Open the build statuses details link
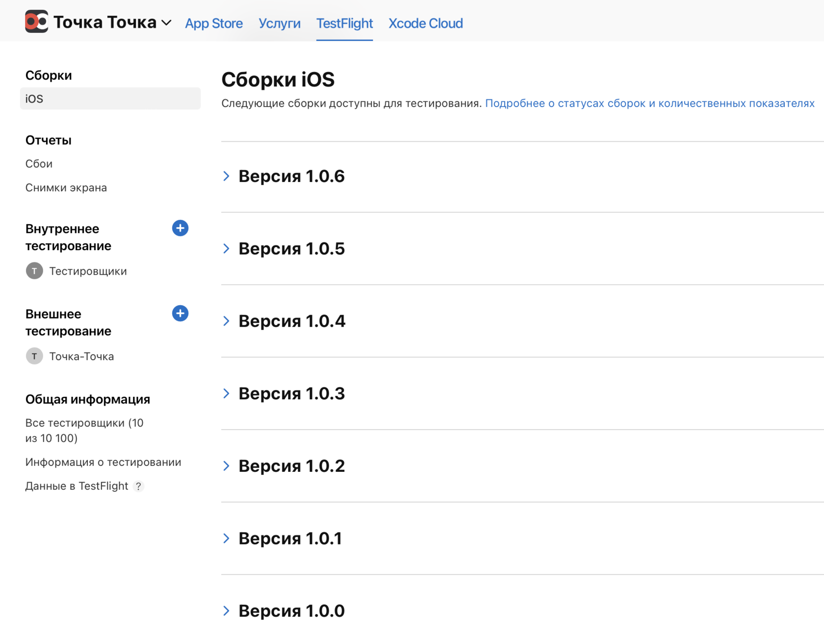 (x=650, y=103)
